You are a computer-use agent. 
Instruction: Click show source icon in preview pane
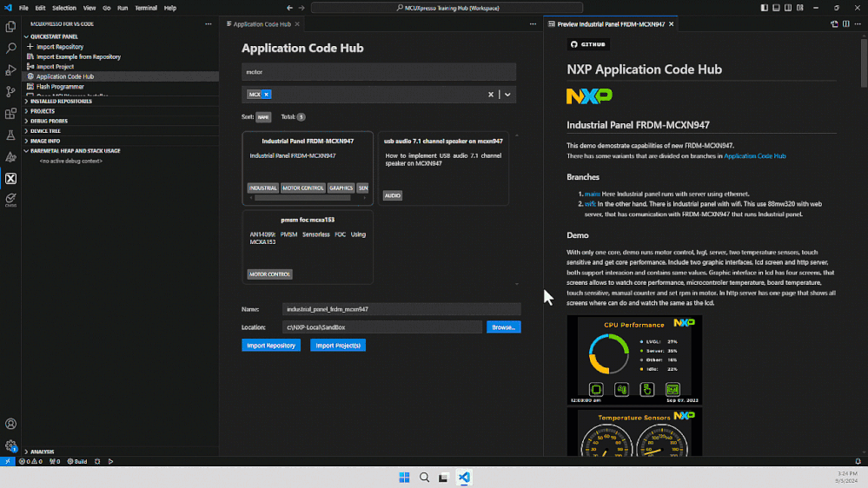coord(834,23)
